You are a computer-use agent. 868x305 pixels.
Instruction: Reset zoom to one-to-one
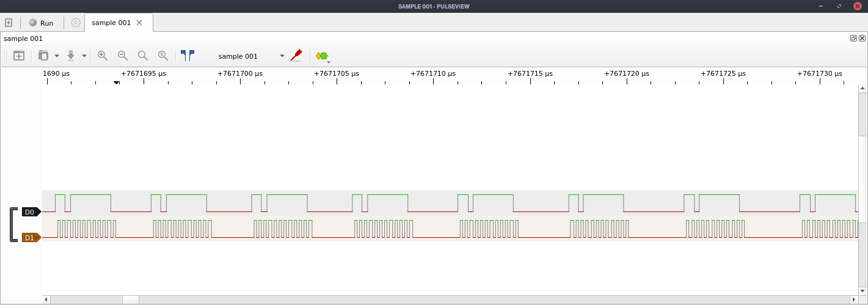coord(163,56)
